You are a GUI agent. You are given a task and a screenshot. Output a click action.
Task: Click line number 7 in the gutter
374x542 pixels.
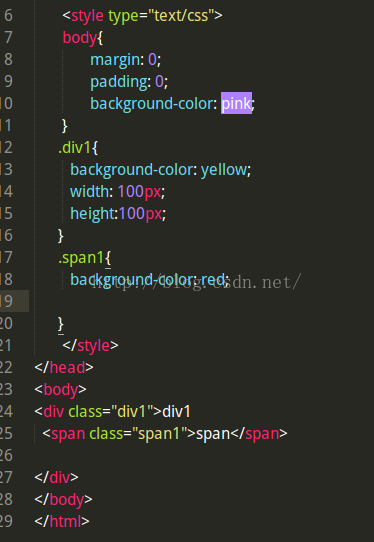click(x=8, y=38)
